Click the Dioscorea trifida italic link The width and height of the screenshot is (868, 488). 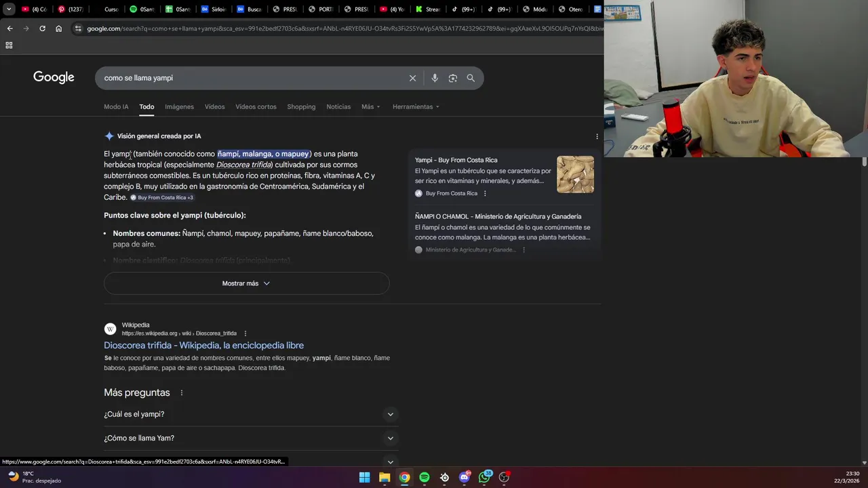click(x=244, y=165)
